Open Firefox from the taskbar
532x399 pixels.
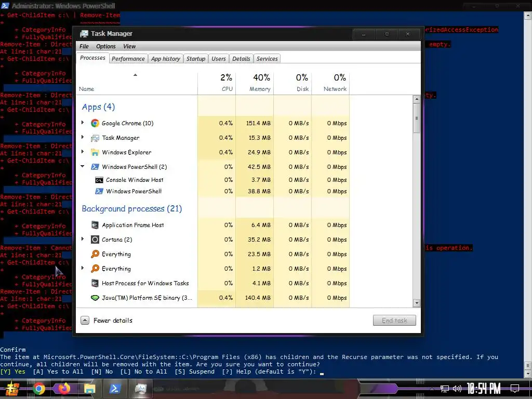pyautogui.click(x=64, y=389)
